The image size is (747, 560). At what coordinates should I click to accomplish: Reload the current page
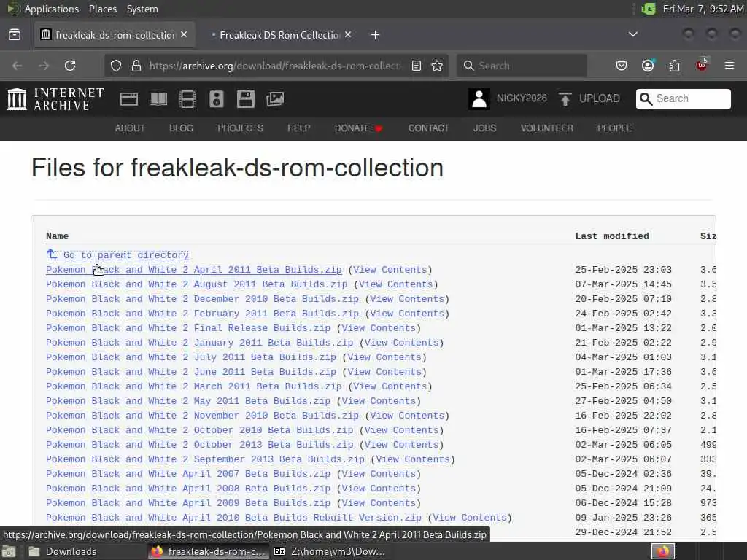pos(70,66)
